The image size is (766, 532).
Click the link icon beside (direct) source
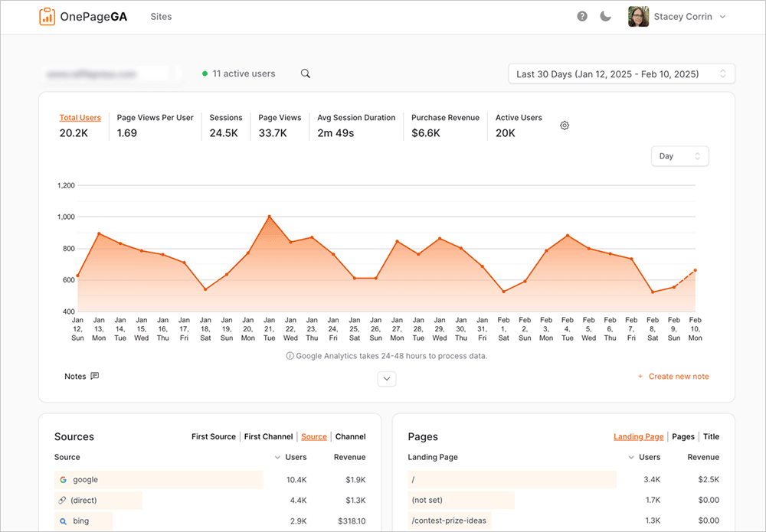click(x=63, y=500)
